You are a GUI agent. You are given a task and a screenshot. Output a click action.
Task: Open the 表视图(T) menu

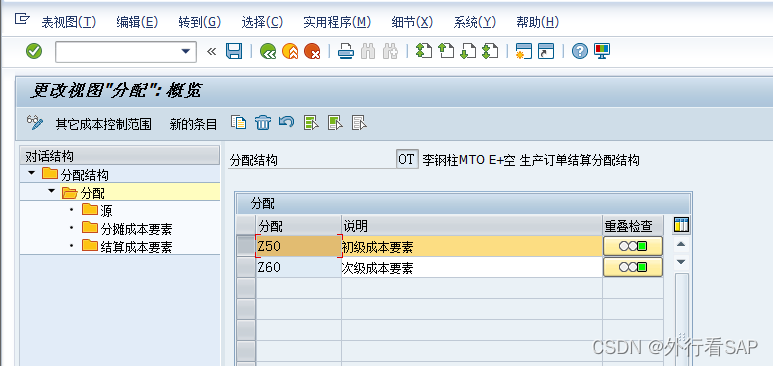click(69, 22)
